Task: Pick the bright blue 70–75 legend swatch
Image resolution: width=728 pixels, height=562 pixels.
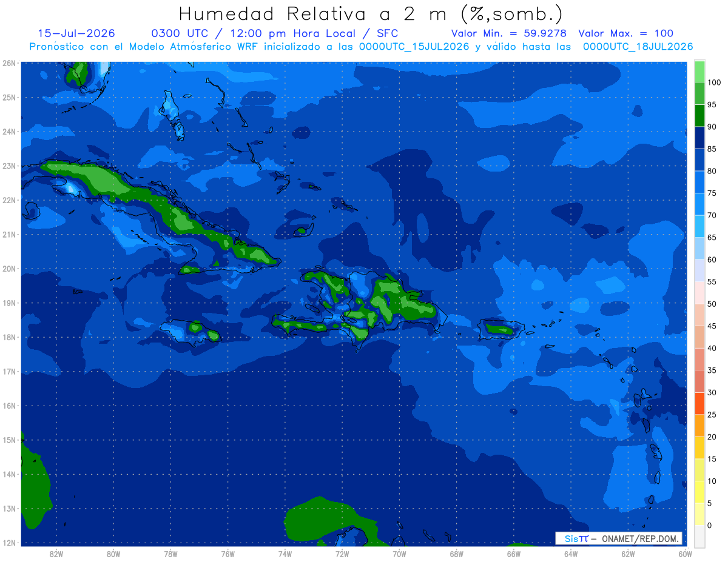Action: 699,204
